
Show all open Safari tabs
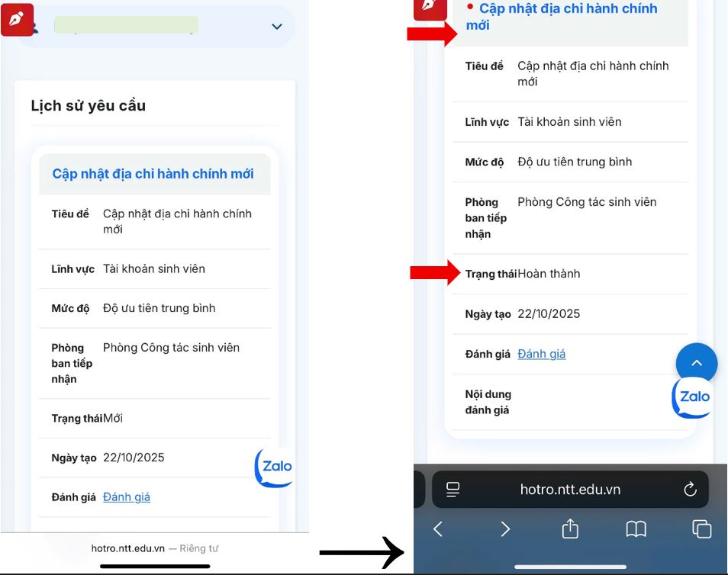coord(701,529)
